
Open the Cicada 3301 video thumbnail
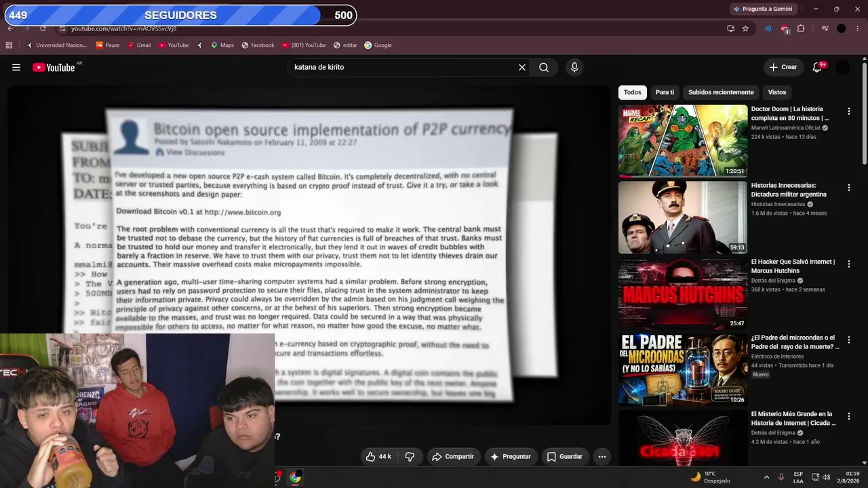coord(683,439)
